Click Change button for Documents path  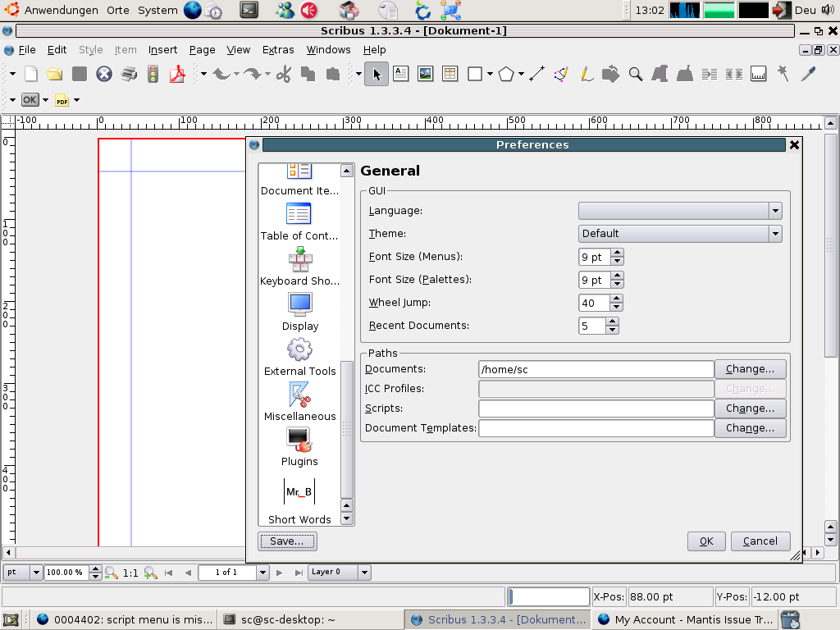tap(750, 369)
